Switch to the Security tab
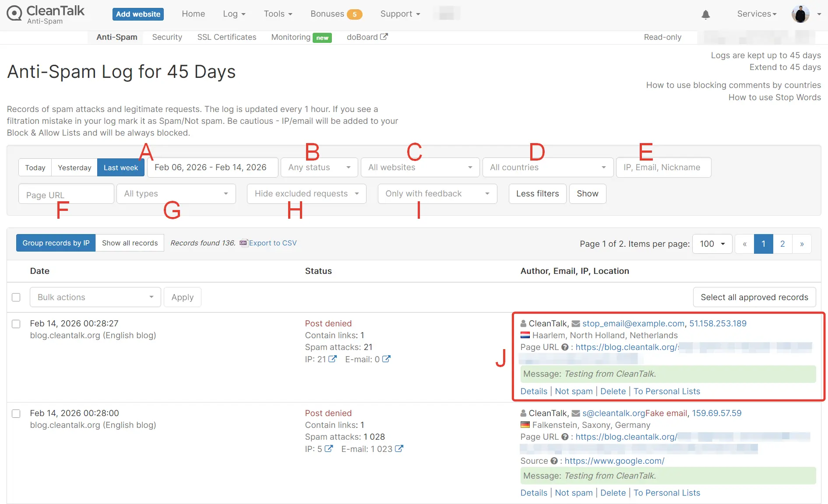Viewport: 828px width, 504px height. click(x=167, y=37)
